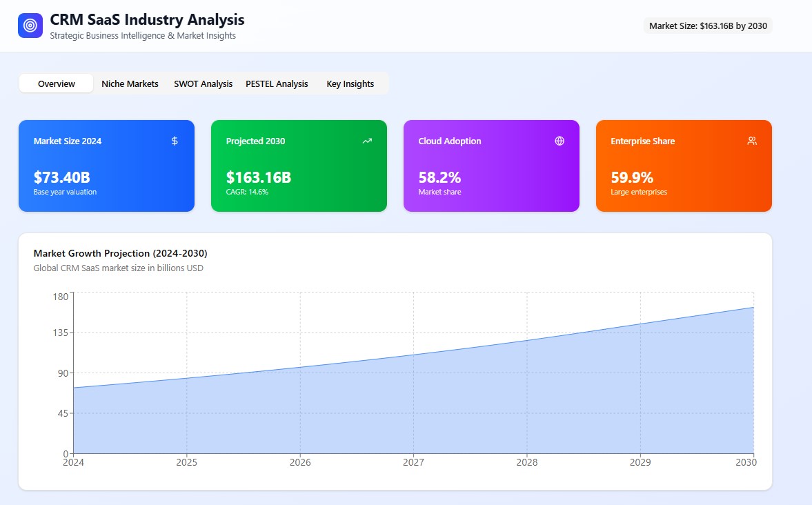Click the dollar sign icon on Market Size card
Viewport: 812px width, 505px height.
[x=175, y=141]
